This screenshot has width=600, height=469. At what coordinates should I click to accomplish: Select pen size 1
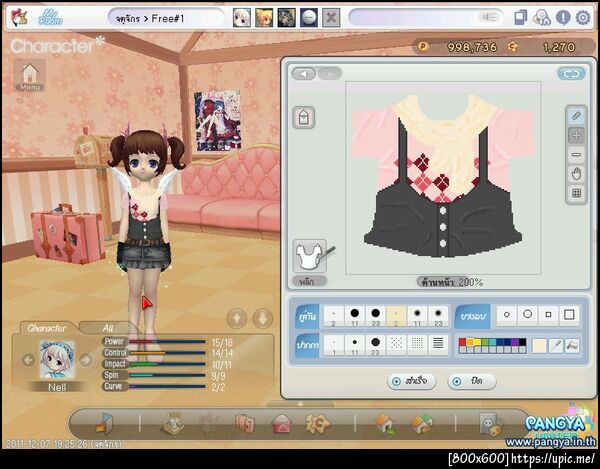pyautogui.click(x=334, y=345)
